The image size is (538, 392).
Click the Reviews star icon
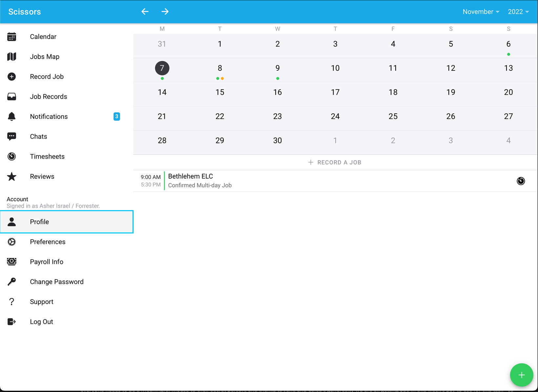(12, 176)
